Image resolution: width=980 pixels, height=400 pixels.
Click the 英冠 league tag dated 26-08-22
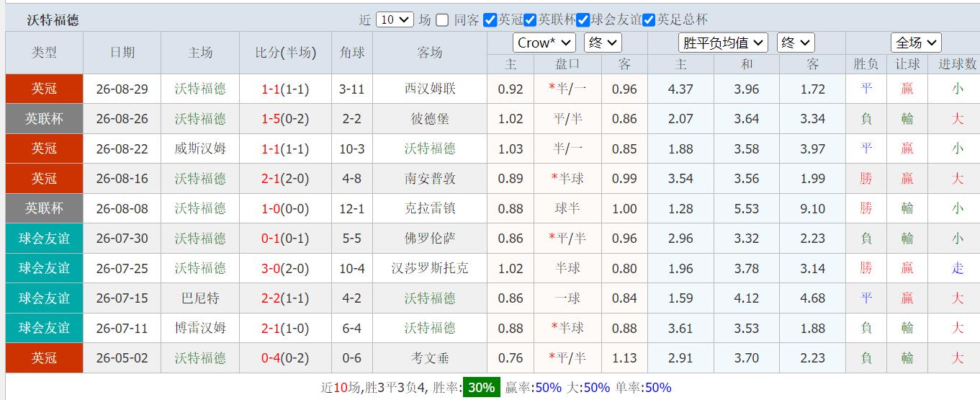pos(44,149)
